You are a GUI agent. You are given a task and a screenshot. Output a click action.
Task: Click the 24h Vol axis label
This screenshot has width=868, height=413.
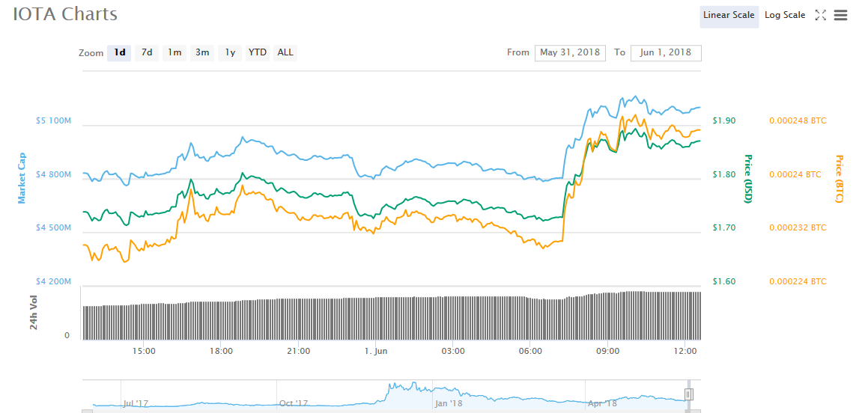(x=34, y=313)
